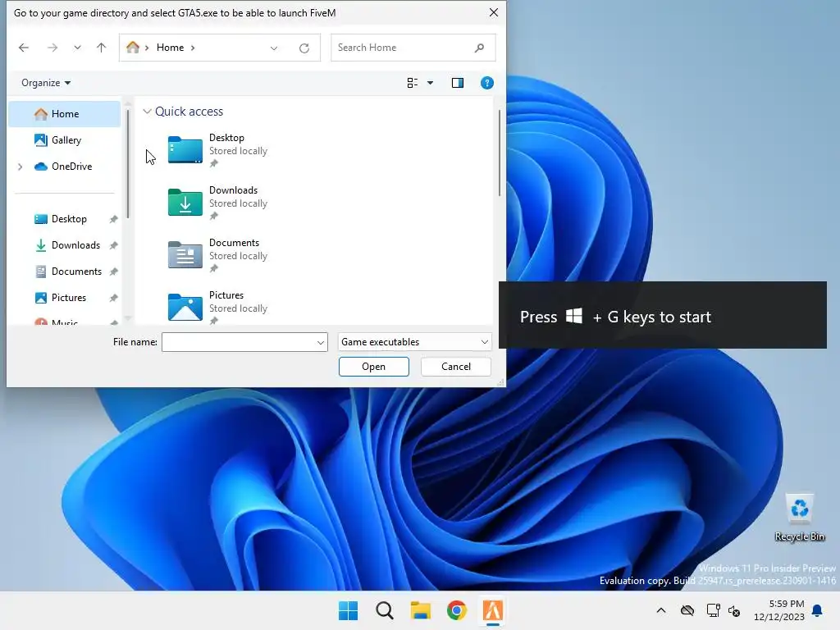
Task: Open the File name dropdown arrow
Action: pyautogui.click(x=321, y=342)
